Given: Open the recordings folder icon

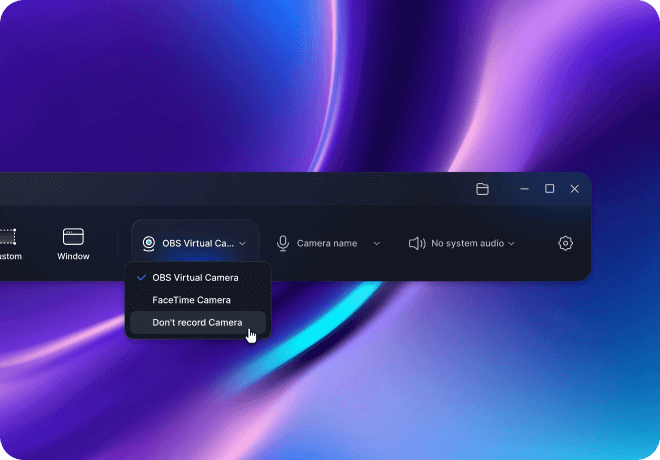Looking at the screenshot, I should 482,189.
